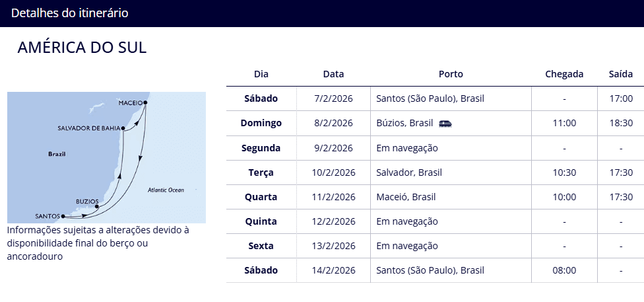644x302 pixels.
Task: Click the Chegada column header
Action: click(564, 74)
